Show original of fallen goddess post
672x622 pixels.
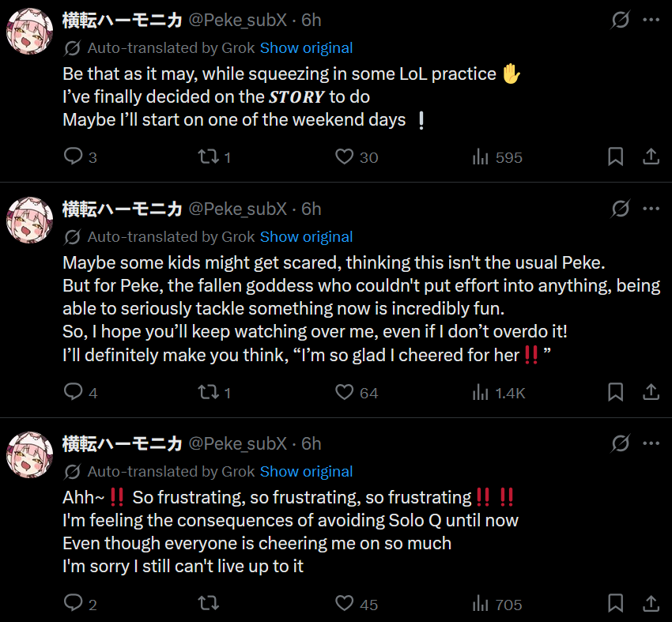(306, 236)
